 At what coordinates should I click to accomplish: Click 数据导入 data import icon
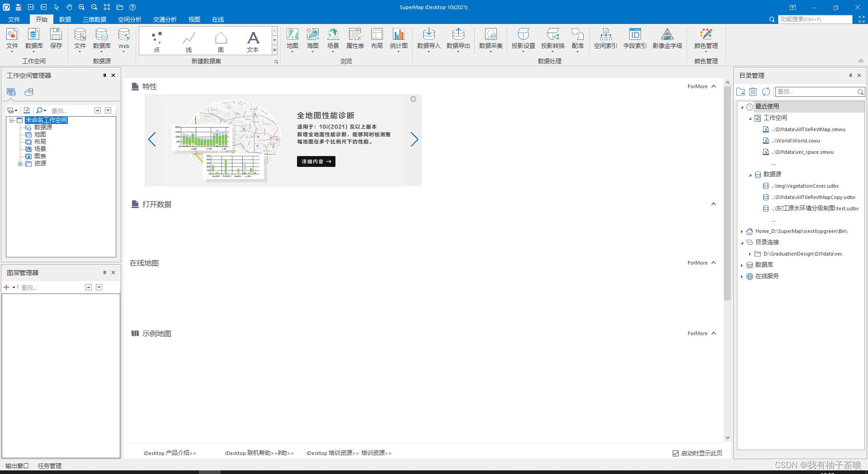coord(429,39)
